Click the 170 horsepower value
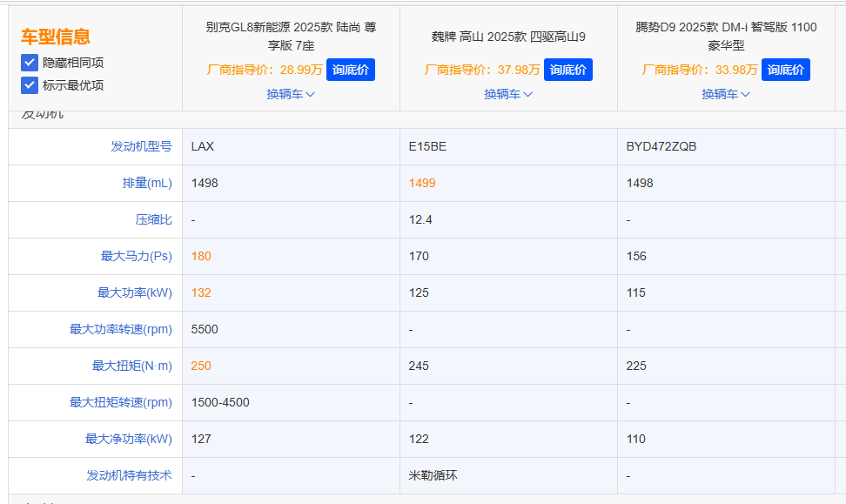The height and width of the screenshot is (504, 846). click(419, 256)
